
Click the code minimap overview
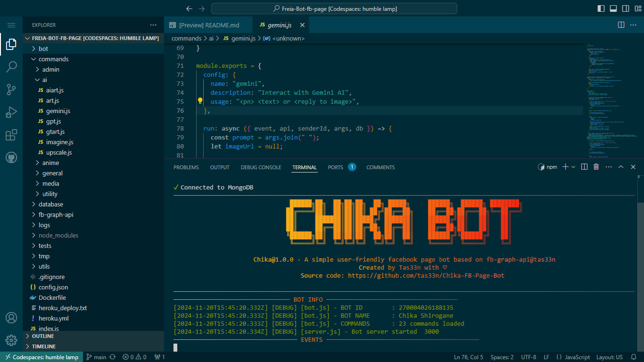click(x=607, y=99)
